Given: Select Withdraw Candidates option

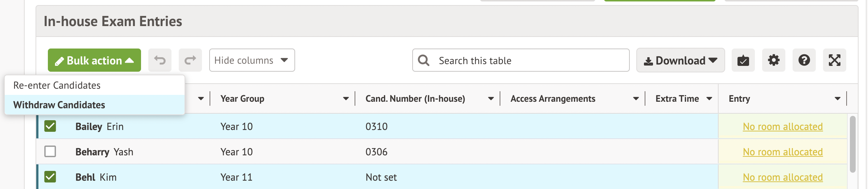Looking at the screenshot, I should 59,105.
